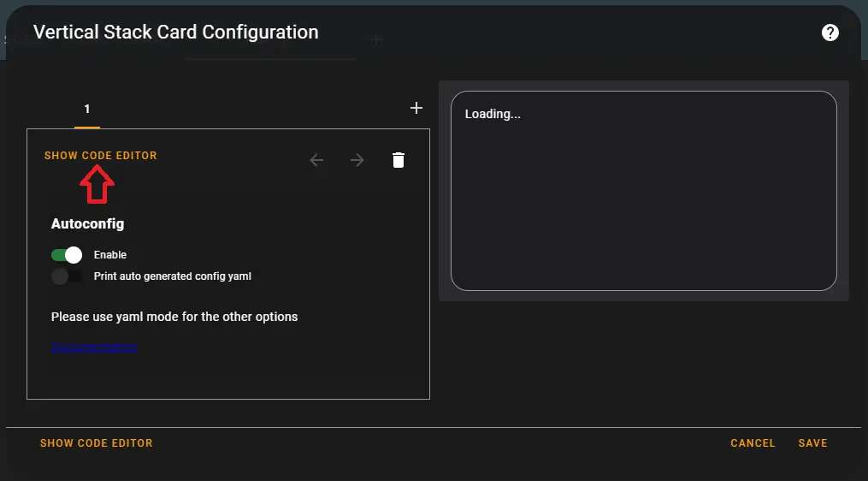Click the Loading... preview card

point(643,190)
